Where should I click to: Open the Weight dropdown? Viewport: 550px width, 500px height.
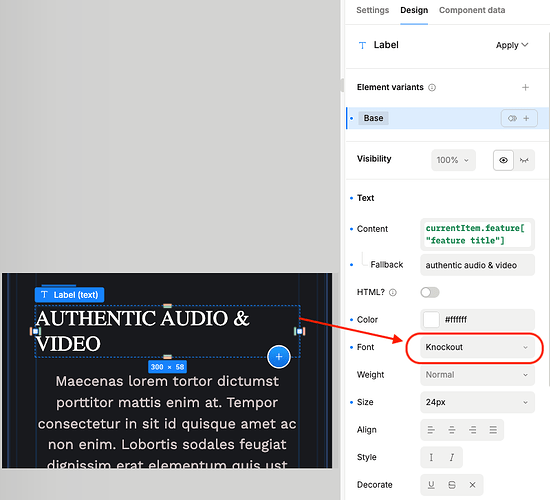477,375
